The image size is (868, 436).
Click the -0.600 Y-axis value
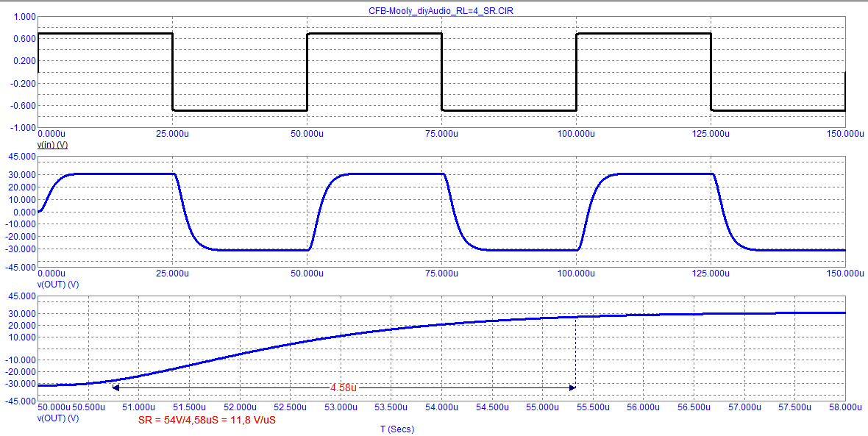[24, 106]
